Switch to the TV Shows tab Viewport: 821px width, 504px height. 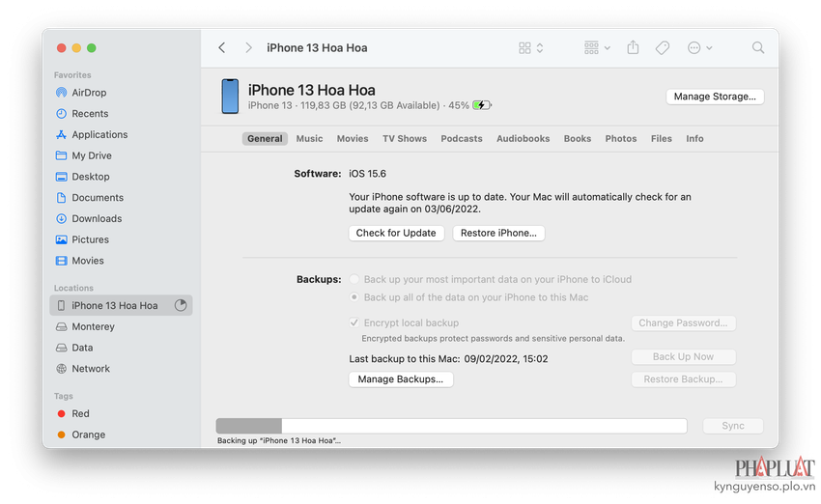pyautogui.click(x=404, y=139)
